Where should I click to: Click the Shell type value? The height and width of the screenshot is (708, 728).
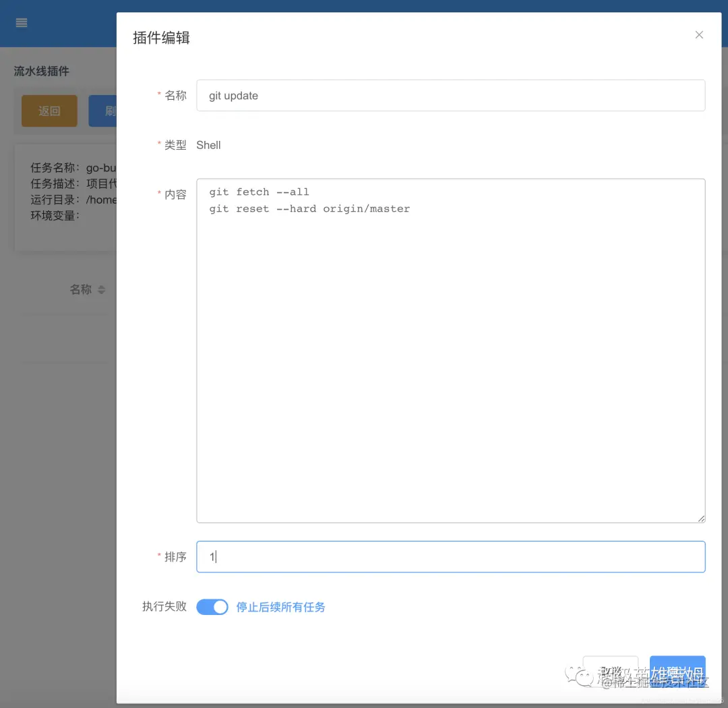click(208, 145)
